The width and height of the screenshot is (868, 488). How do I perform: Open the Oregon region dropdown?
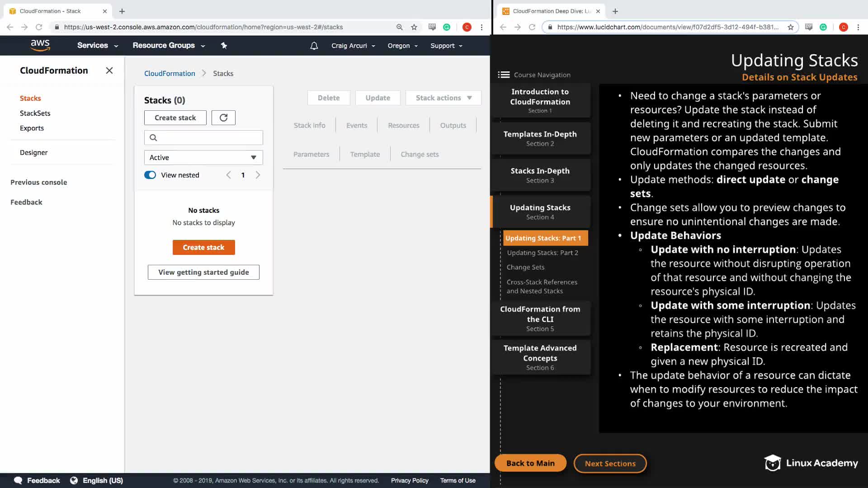coord(402,46)
